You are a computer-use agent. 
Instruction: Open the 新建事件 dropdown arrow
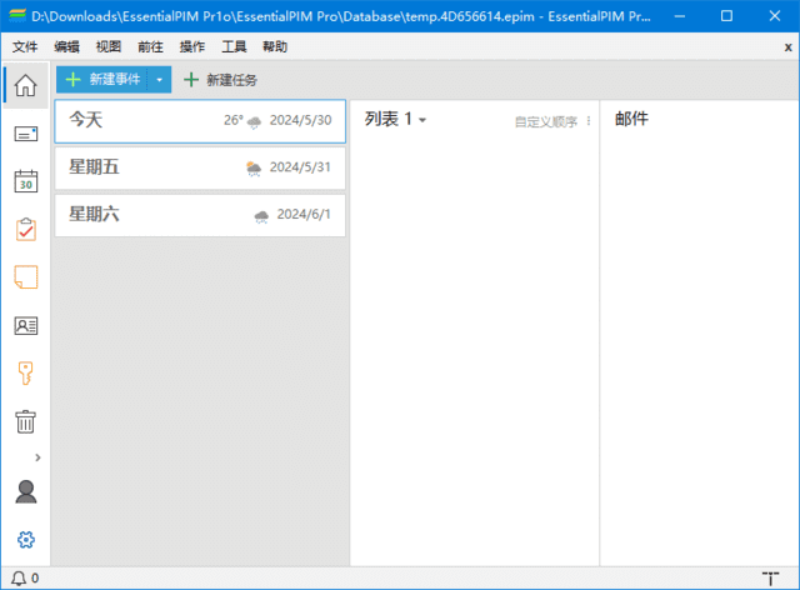pyautogui.click(x=160, y=80)
